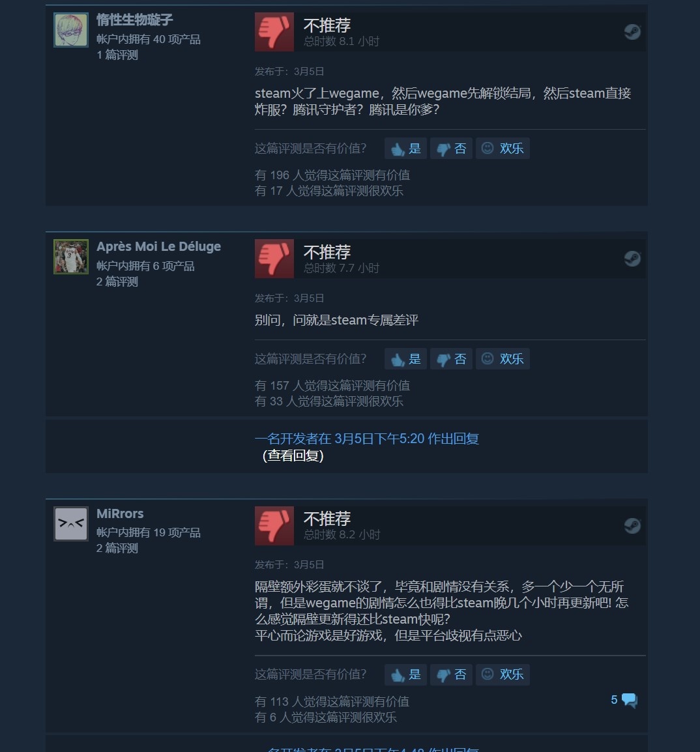700x752 pixels.
Task: Click the Steam logo icon on the 7.7-hour review
Action: [x=632, y=259]
